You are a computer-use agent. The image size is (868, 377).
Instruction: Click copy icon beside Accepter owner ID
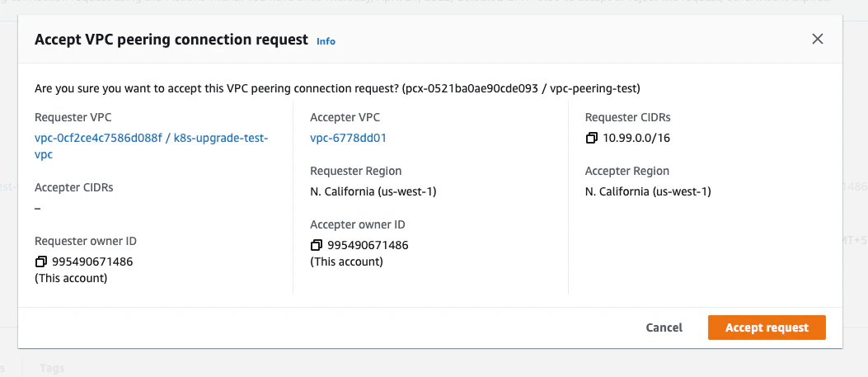click(316, 246)
